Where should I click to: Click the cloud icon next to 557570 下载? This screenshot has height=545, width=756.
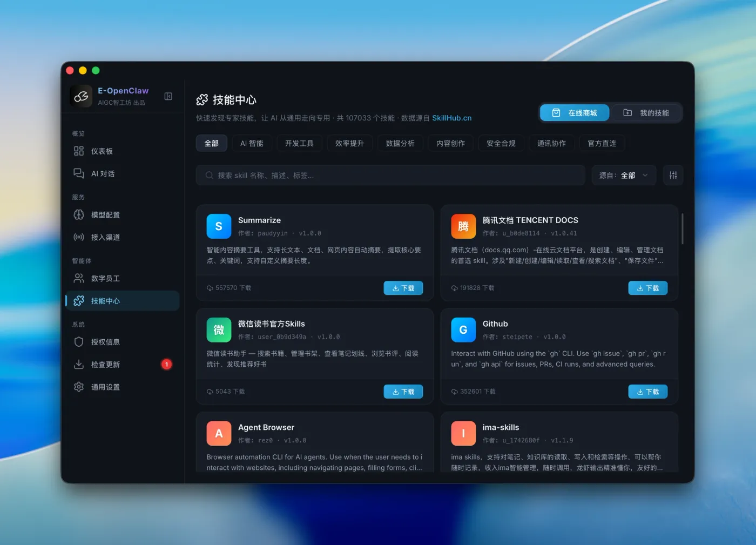coord(210,288)
